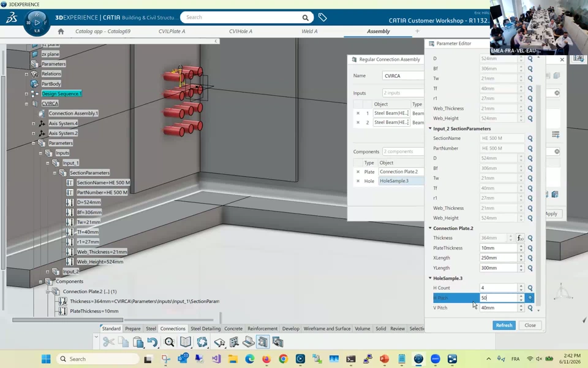This screenshot has width=588, height=368.
Task: Click the Copy tool
Action: 123,342
